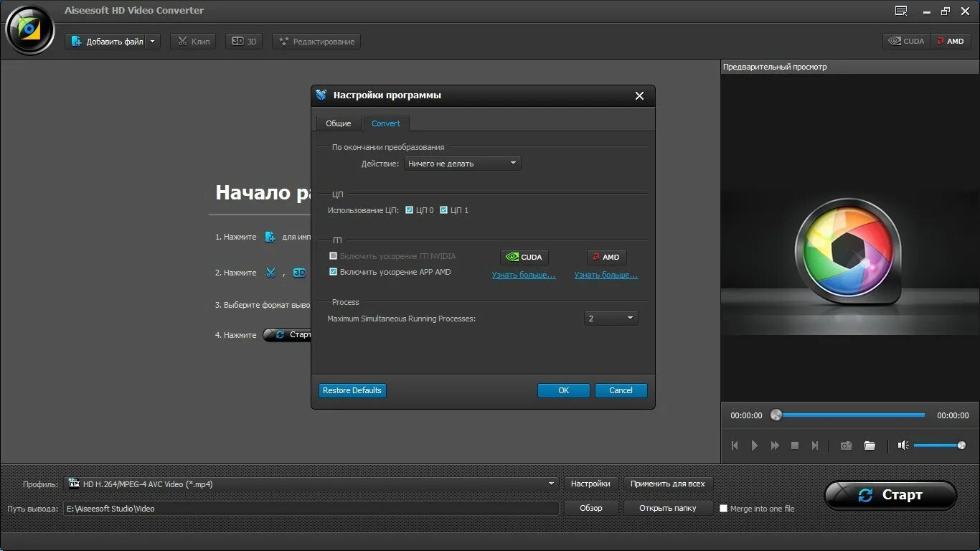This screenshot has width=980, height=551.
Task: Click the Aiseesoft application logo
Action: 29,29
